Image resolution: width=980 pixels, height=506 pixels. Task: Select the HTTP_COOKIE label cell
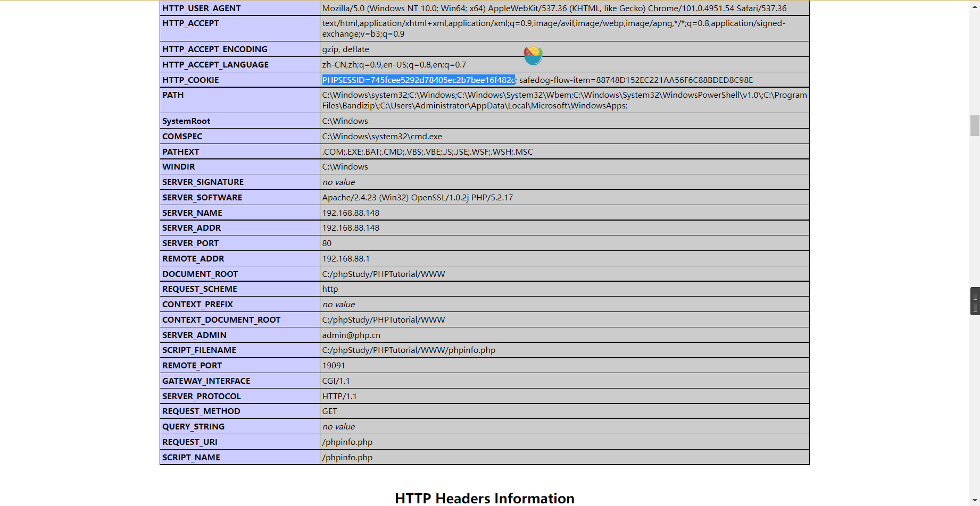click(240, 80)
